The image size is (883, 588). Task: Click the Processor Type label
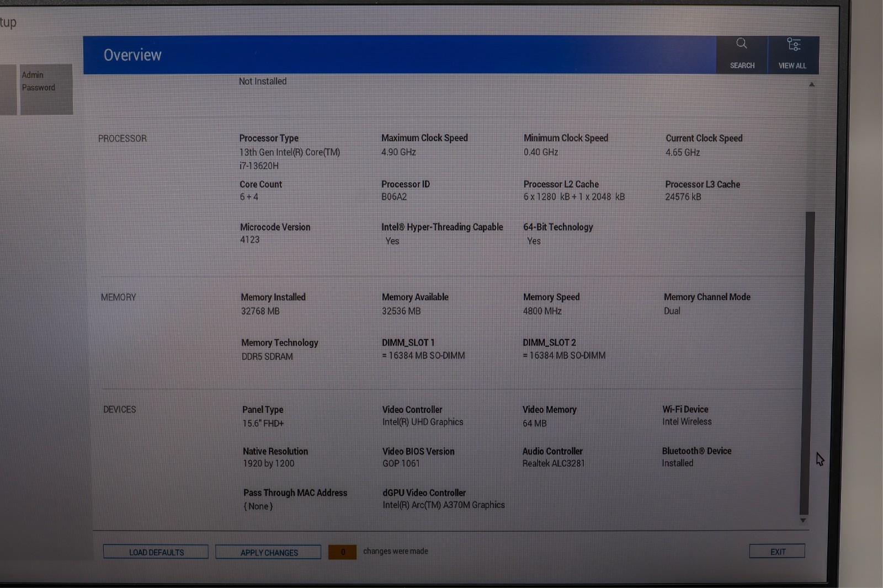[269, 138]
